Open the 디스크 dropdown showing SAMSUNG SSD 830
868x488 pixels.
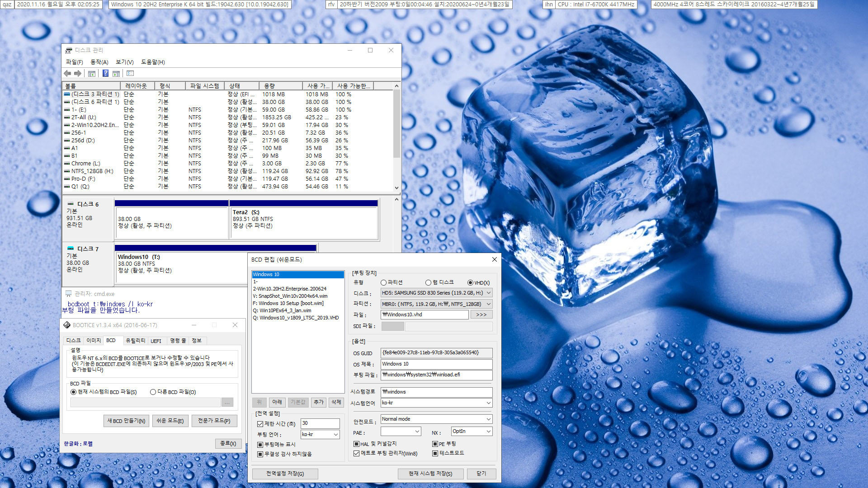[436, 293]
